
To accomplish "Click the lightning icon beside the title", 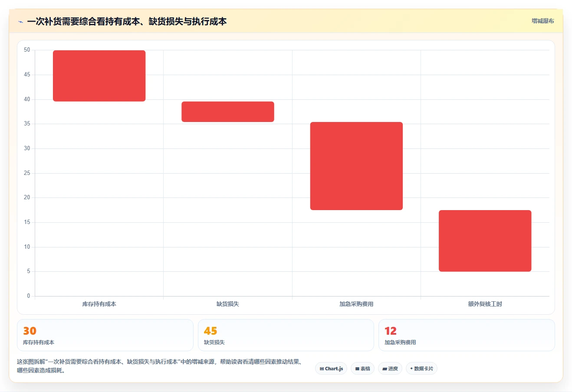I will tap(20, 22).
